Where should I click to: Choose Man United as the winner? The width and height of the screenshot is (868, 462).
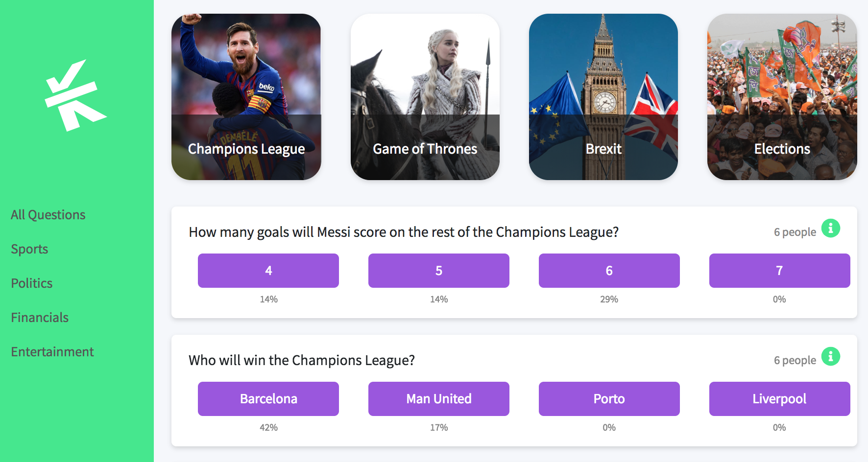[438, 399]
